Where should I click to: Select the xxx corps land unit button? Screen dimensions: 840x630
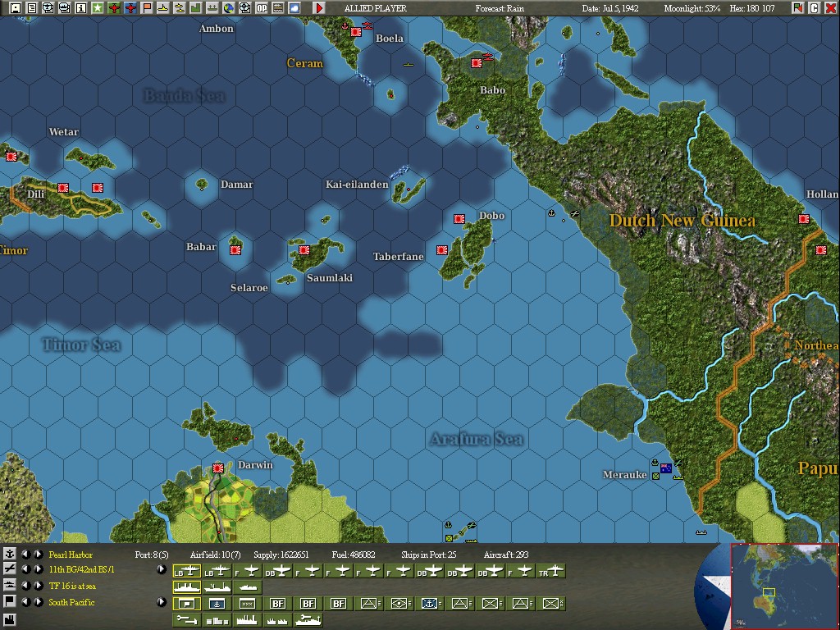pyautogui.click(x=248, y=603)
